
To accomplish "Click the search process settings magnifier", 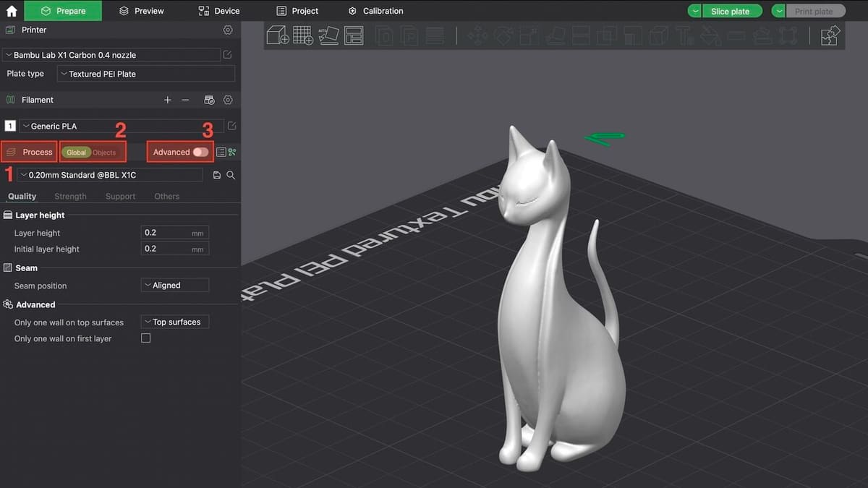I will coord(231,175).
